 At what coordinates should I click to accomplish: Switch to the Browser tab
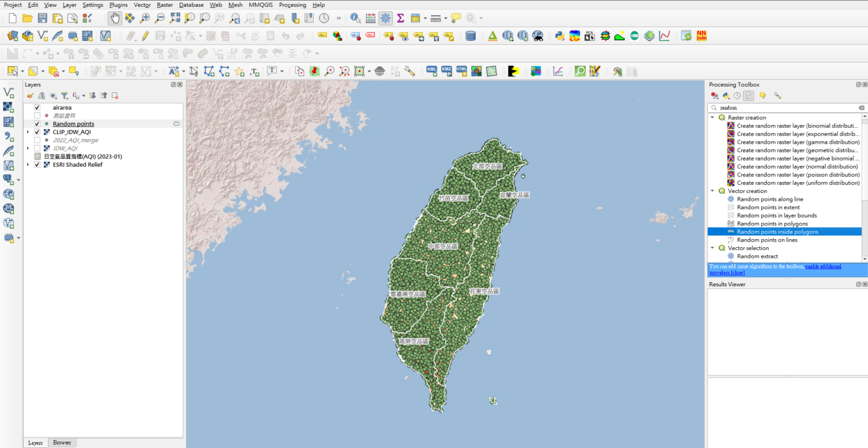tap(62, 442)
